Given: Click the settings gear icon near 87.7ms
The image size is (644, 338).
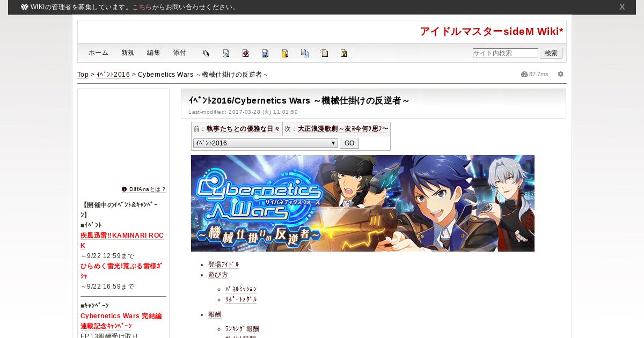Looking at the screenshot, I should point(561,74).
